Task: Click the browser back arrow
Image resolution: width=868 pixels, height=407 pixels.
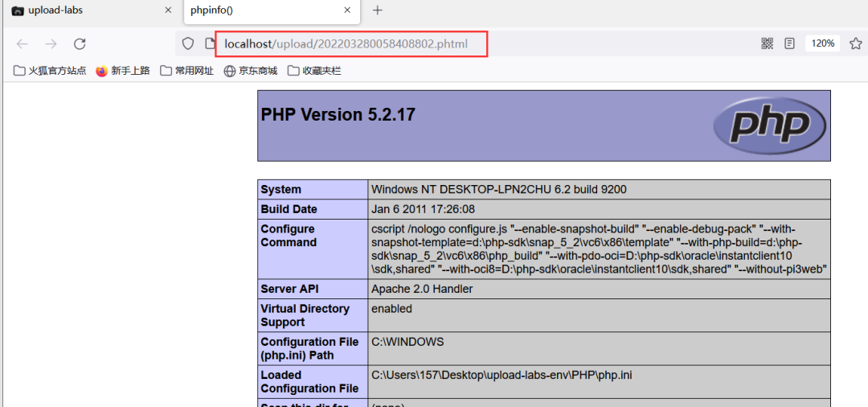Action: pyautogui.click(x=22, y=44)
